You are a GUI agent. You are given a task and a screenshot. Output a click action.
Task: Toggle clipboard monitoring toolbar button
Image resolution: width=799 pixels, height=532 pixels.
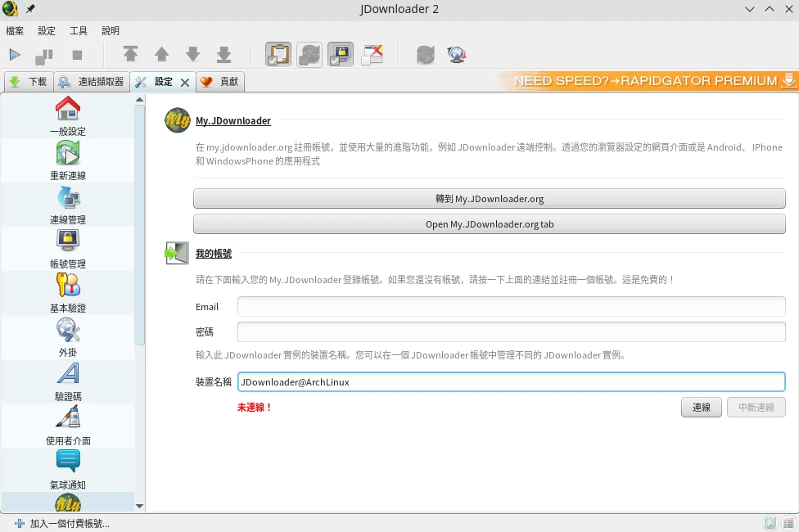278,55
